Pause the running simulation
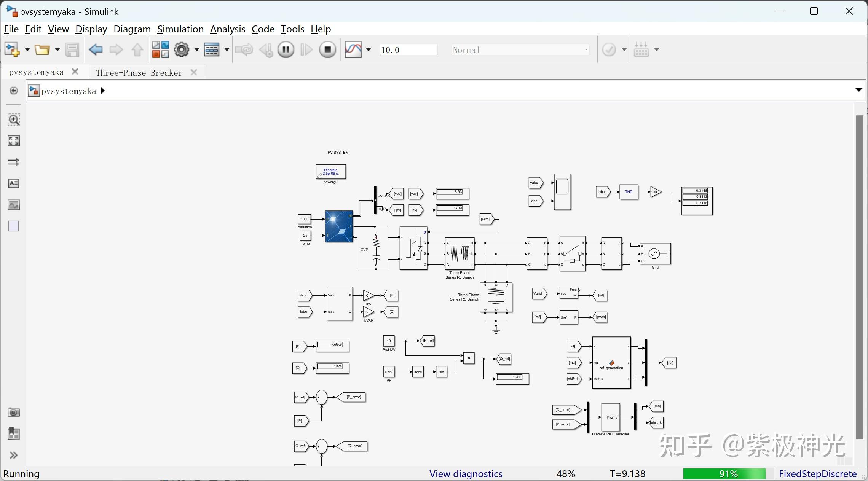The image size is (868, 481). [x=286, y=49]
